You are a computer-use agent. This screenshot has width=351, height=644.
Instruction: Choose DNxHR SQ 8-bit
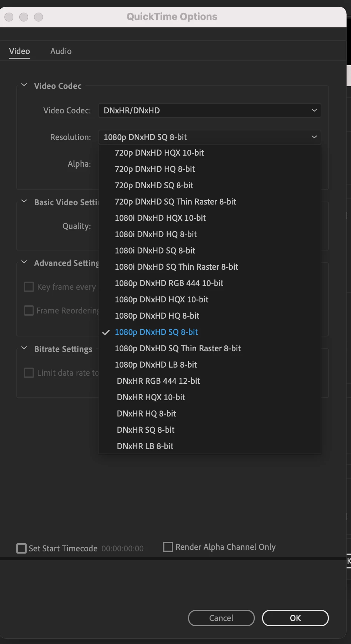[210, 430]
